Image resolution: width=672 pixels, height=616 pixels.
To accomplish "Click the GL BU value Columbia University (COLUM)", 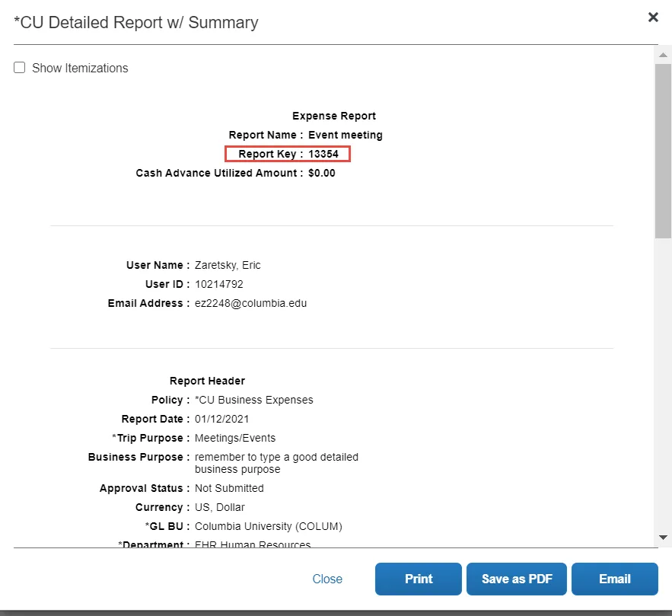I will click(269, 526).
